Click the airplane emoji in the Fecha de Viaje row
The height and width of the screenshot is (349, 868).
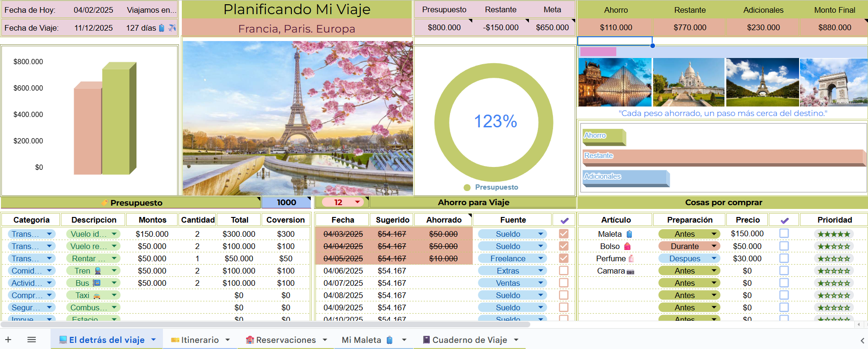tap(172, 28)
